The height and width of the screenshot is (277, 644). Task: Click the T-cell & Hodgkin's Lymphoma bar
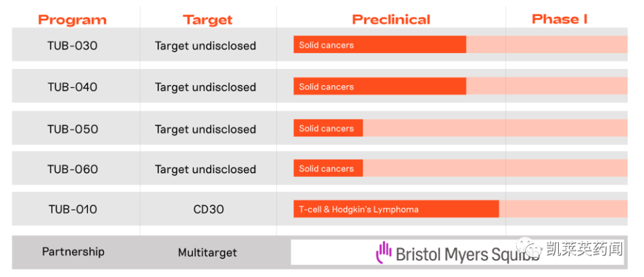396,209
